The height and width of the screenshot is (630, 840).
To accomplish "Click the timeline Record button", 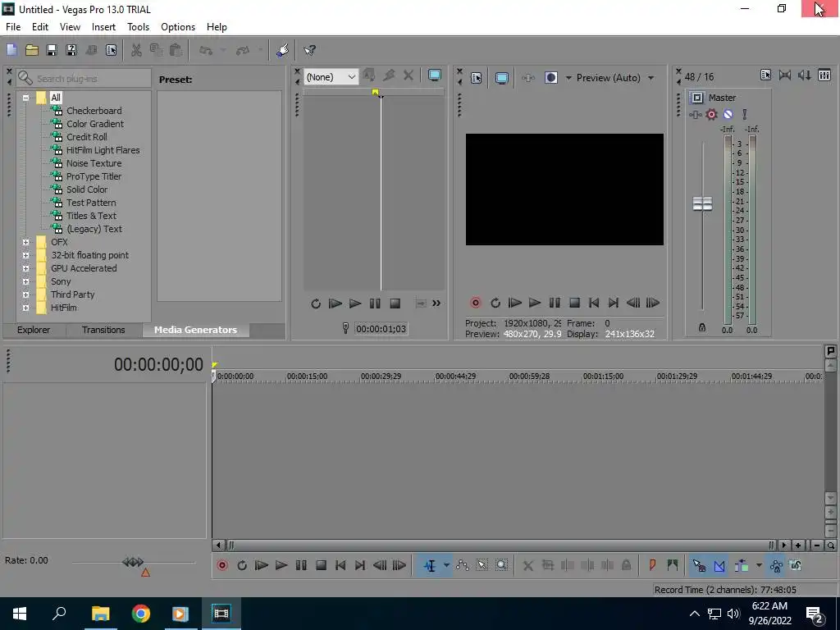I will coord(221,565).
